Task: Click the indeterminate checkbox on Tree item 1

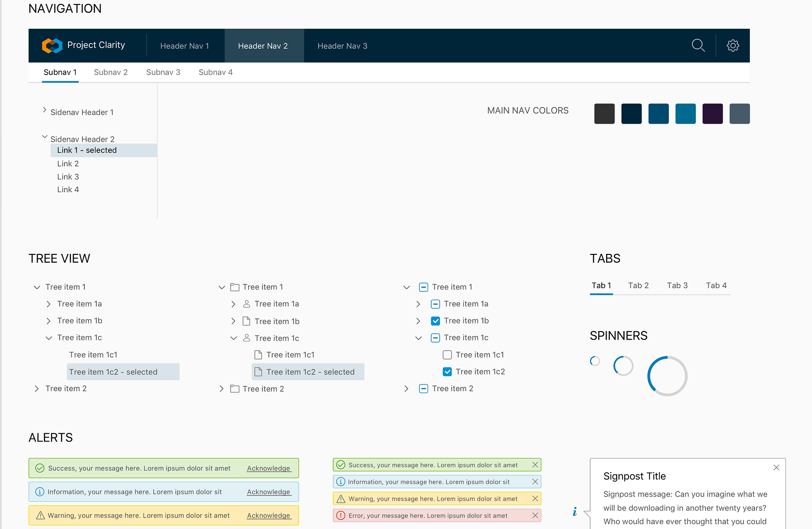Action: click(x=424, y=287)
